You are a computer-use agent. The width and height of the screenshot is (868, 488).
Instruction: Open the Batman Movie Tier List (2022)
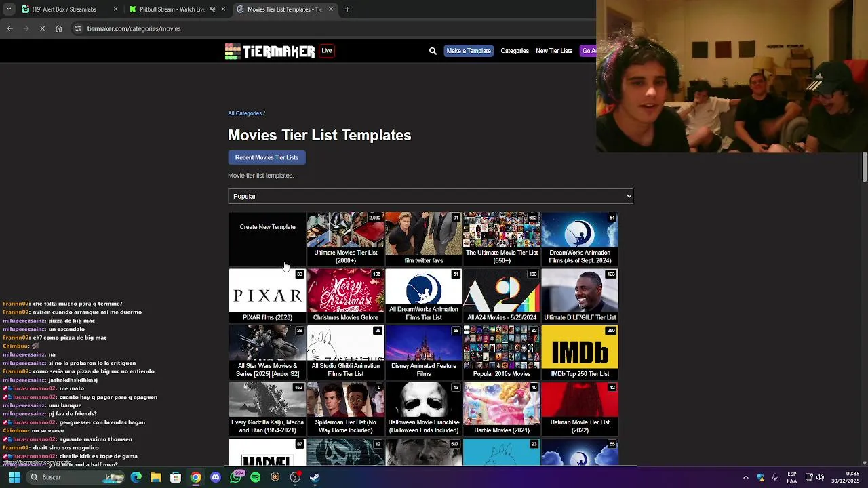click(x=580, y=409)
